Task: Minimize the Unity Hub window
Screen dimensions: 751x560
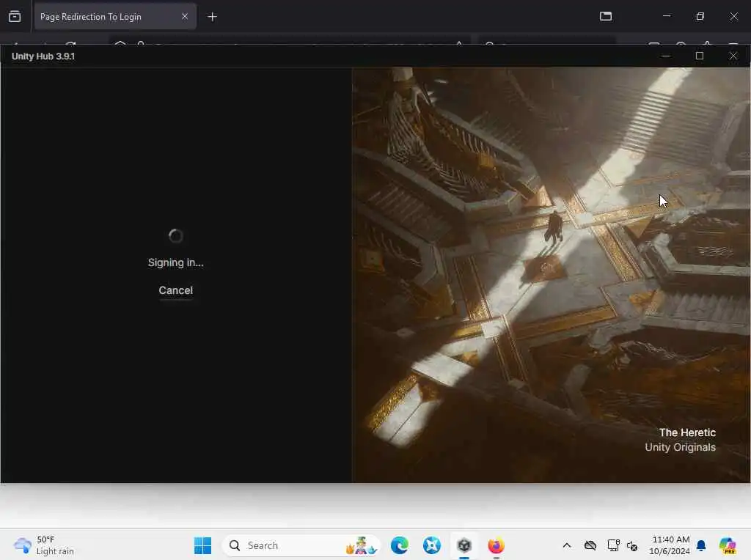Action: coord(666,56)
